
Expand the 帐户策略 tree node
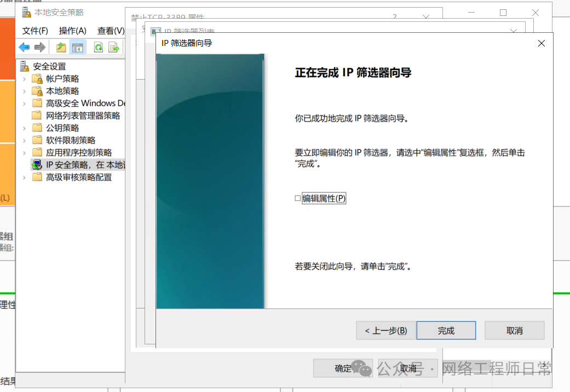[24, 79]
